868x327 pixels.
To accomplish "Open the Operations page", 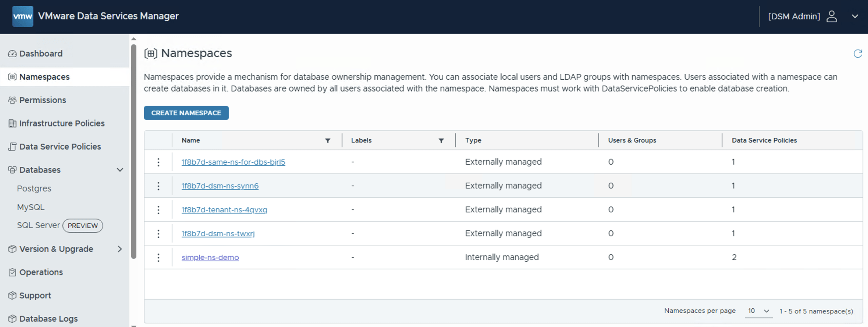I will [x=41, y=272].
